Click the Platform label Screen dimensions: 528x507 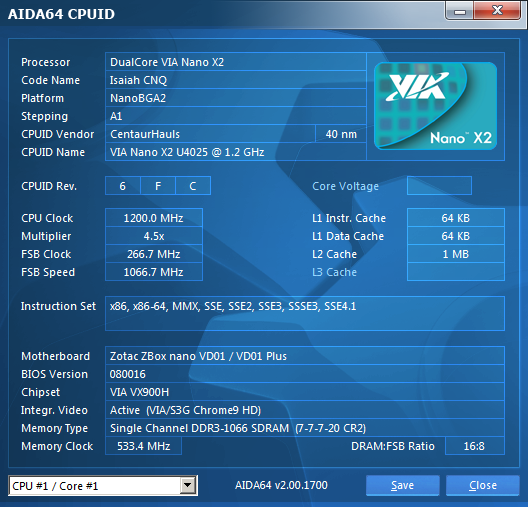(x=42, y=98)
